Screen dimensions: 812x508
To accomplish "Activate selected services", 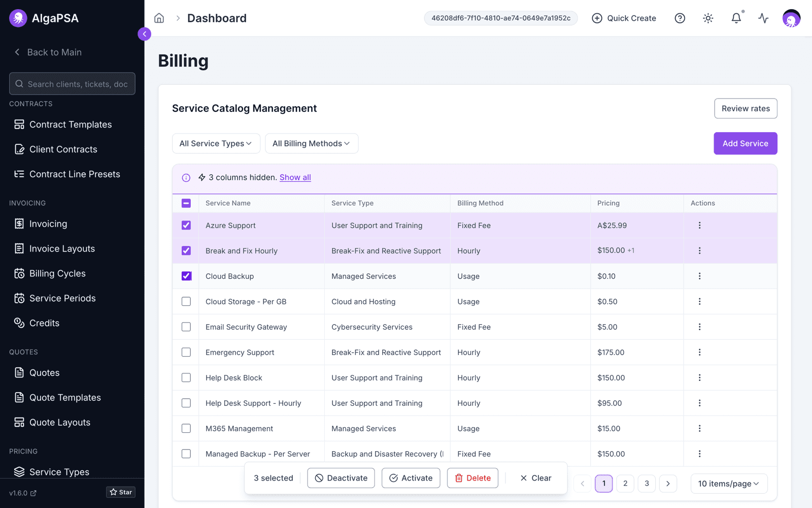I will (x=411, y=478).
